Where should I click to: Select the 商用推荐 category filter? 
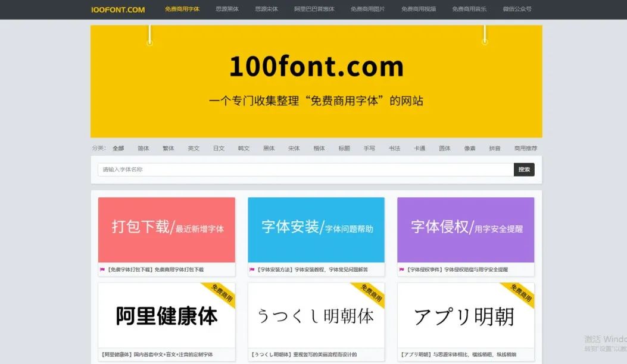point(526,148)
